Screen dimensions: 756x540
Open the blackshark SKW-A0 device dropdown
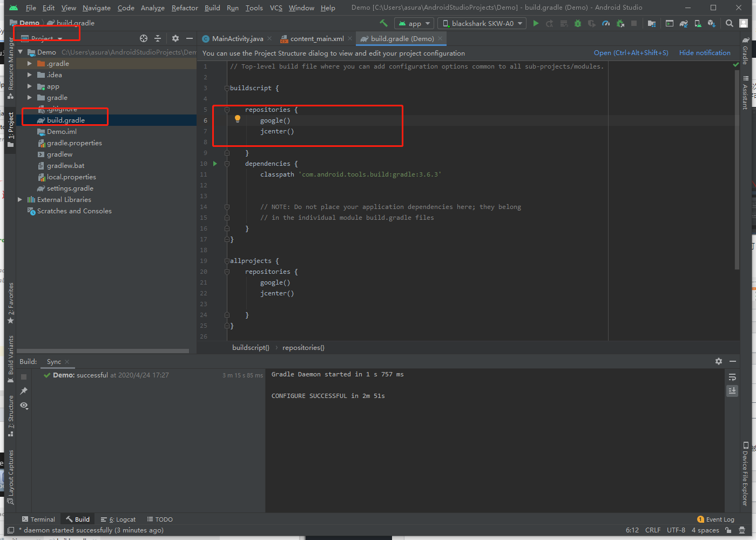(483, 23)
